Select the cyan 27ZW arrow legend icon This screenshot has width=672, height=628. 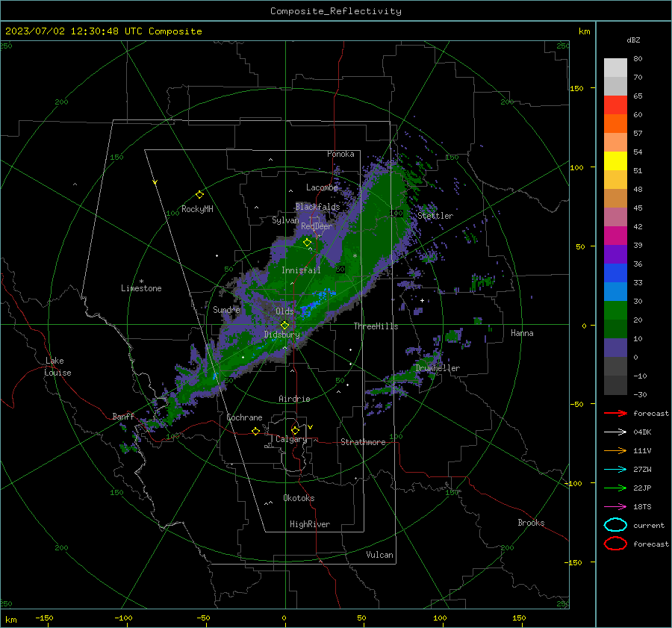tap(615, 470)
